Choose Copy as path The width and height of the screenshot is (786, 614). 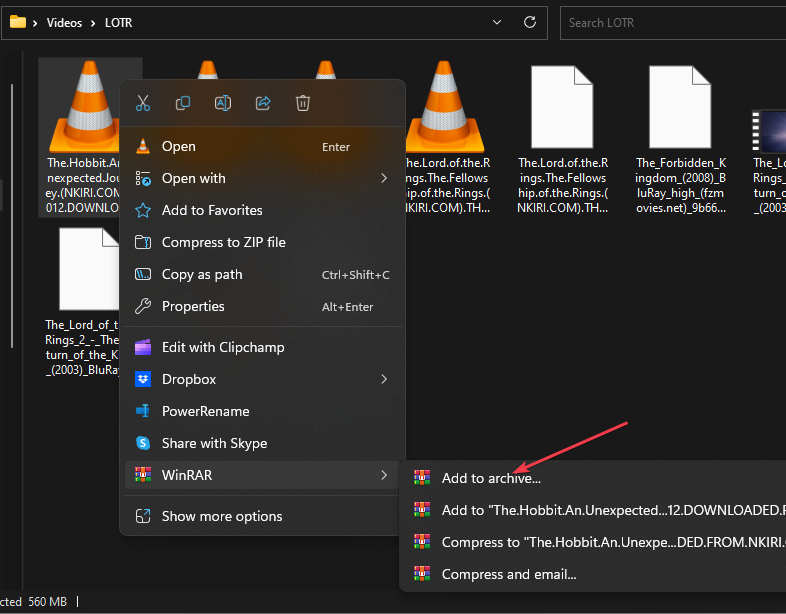click(262, 274)
